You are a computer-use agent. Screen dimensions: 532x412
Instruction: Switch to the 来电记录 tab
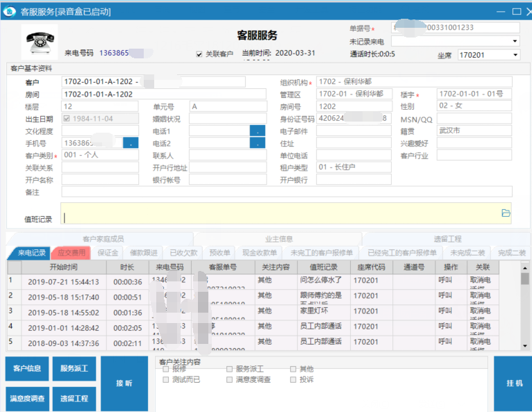[x=31, y=253]
